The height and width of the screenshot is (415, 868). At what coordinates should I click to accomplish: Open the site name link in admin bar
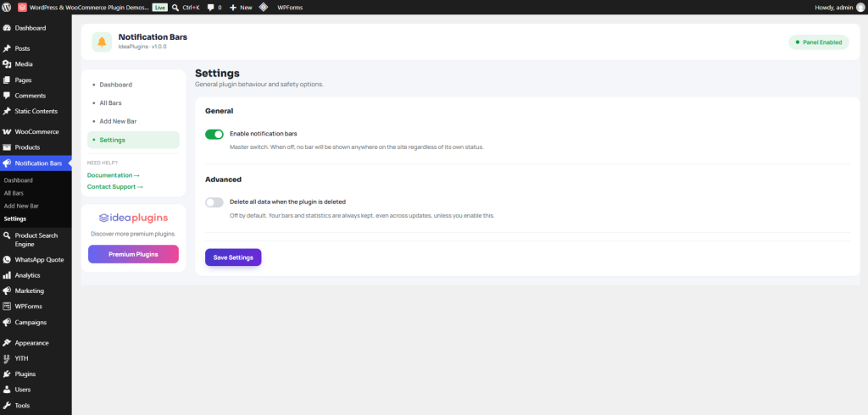(x=88, y=8)
